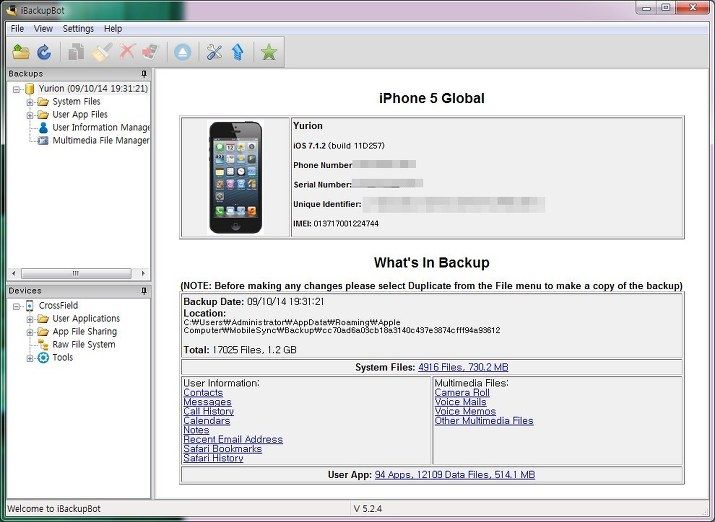Select User Information Manager tree item
This screenshot has width=715, height=522.
pos(101,127)
